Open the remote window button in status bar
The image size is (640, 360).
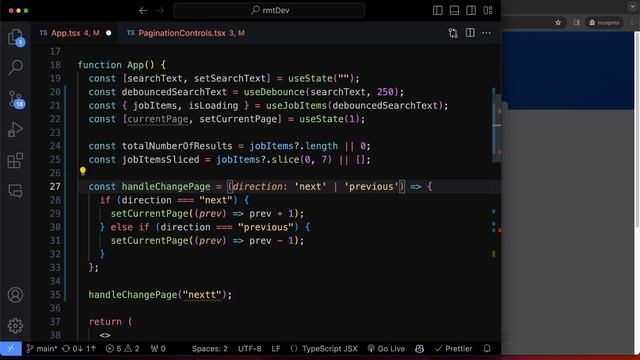tap(11, 349)
